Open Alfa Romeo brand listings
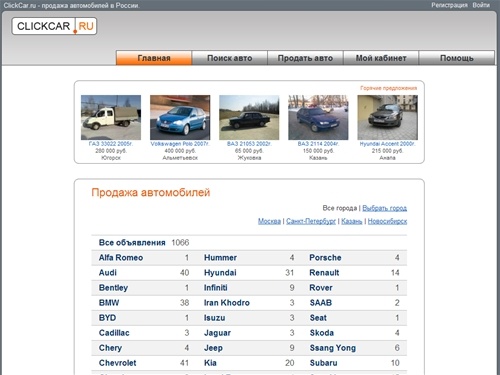Image resolution: width=500 pixels, height=375 pixels. pos(121,258)
